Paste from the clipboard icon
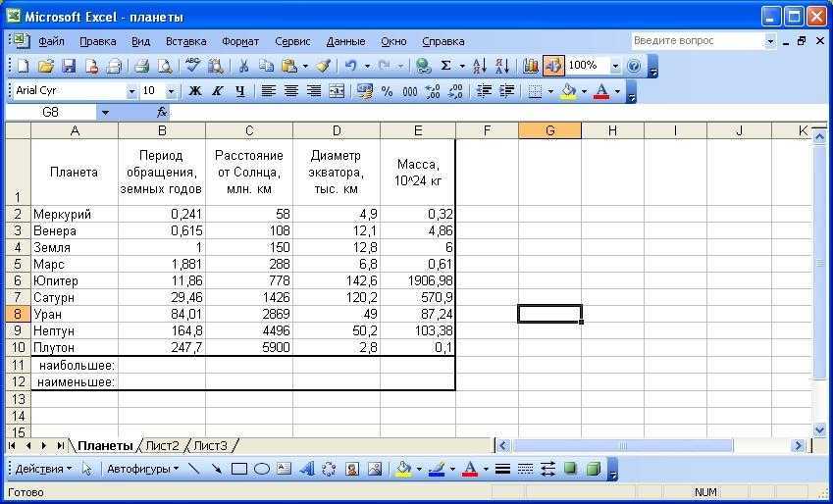The width and height of the screenshot is (833, 504). (x=289, y=66)
